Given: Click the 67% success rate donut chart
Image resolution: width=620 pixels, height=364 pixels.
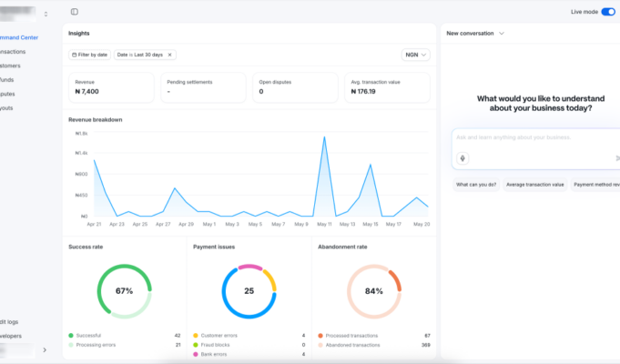Looking at the screenshot, I should coord(124,291).
